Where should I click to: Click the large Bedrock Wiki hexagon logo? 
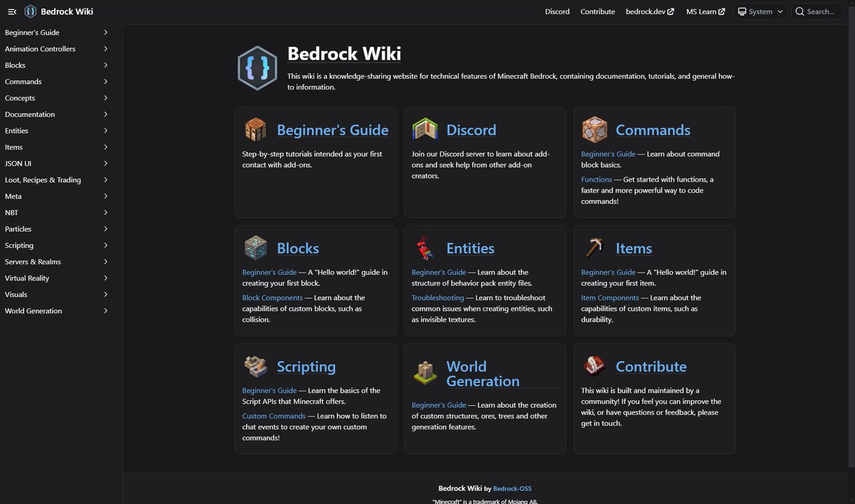pos(256,68)
